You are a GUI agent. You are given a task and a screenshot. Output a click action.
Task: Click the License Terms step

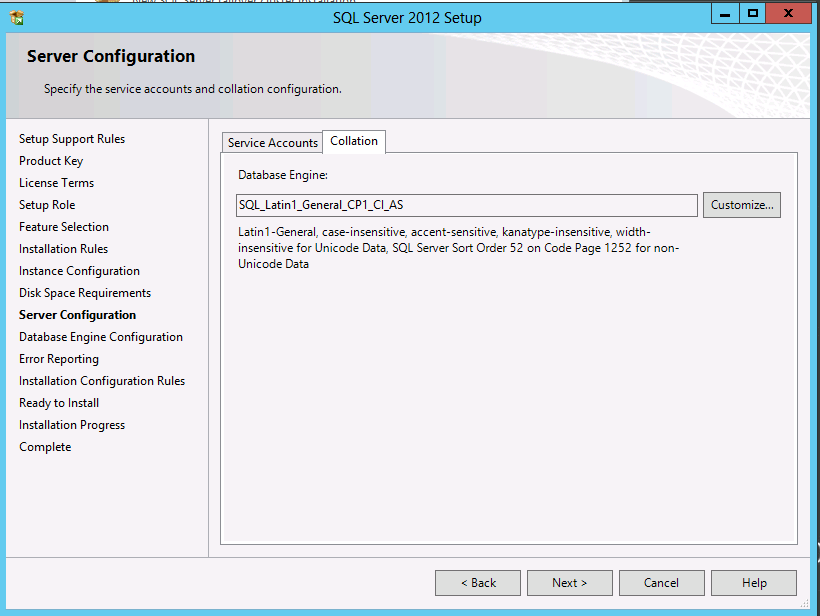pos(56,183)
